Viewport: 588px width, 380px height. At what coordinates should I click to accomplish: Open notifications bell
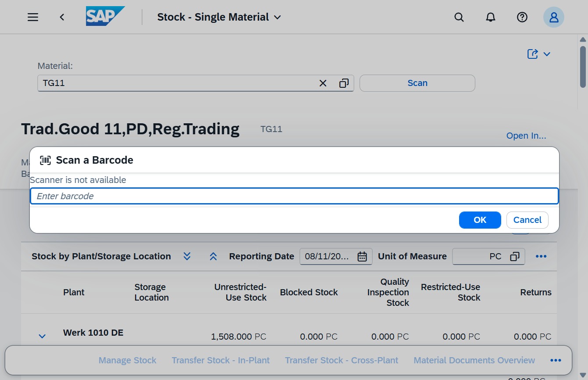[x=491, y=17]
